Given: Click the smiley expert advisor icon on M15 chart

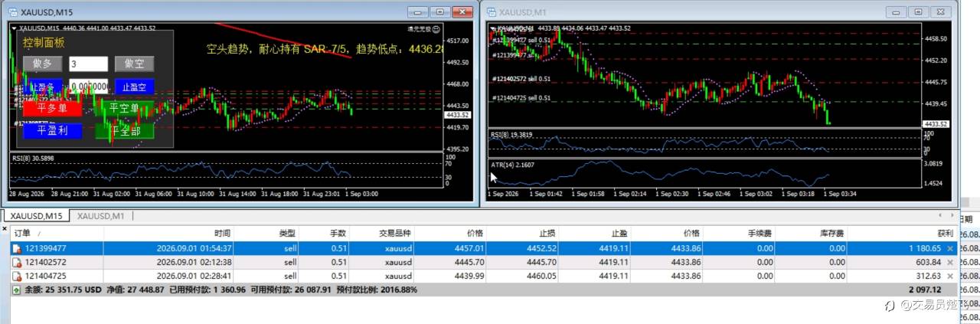Looking at the screenshot, I should 435,28.
